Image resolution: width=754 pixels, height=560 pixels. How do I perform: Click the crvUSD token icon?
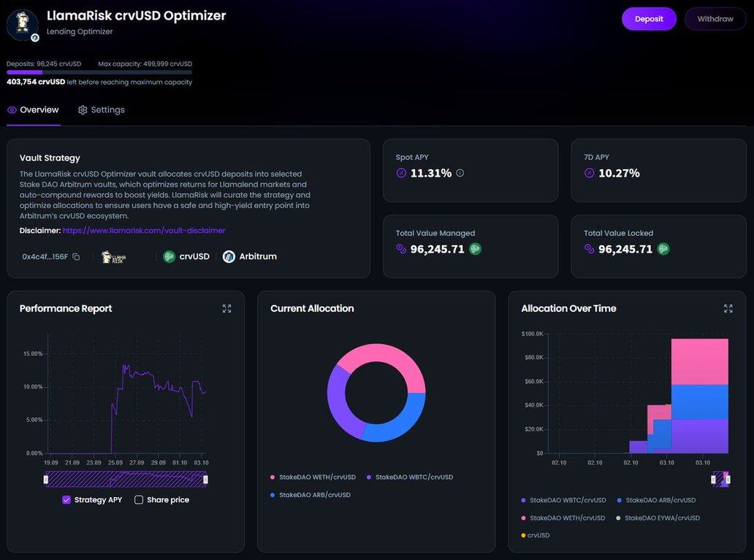click(170, 257)
